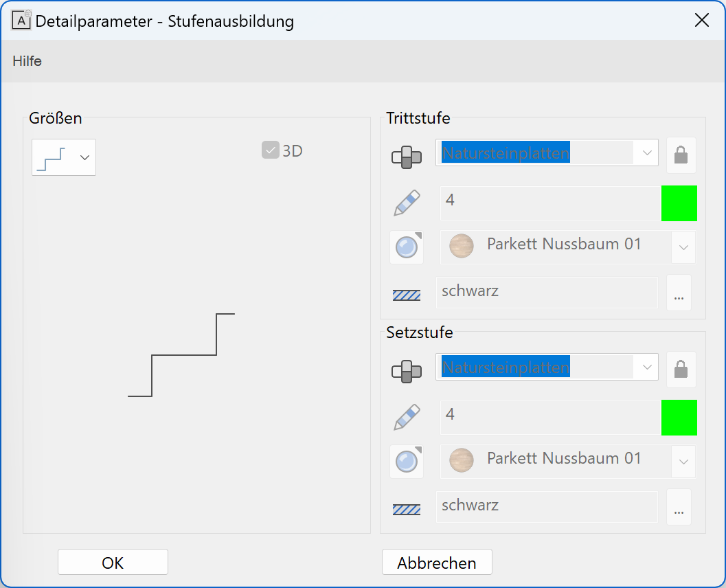Open the step shape dropdown under Größen
Screen dimensions: 726x588
click(64, 157)
